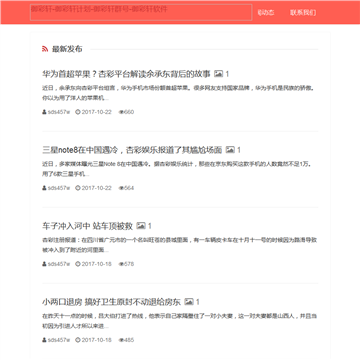Open article 华为首超苹果？杏彩平台解读余承东背后的故事
Screen dimensions: 360x360
pyautogui.click(x=126, y=74)
